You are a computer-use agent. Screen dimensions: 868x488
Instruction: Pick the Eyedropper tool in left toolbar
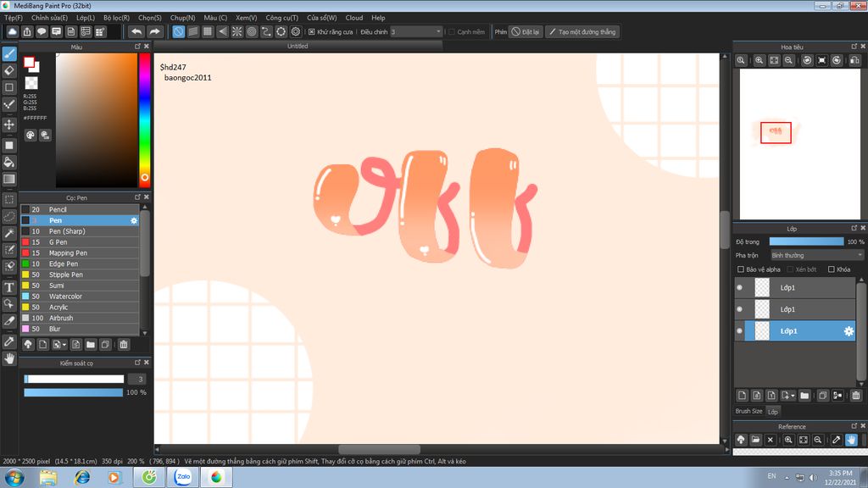click(x=9, y=341)
